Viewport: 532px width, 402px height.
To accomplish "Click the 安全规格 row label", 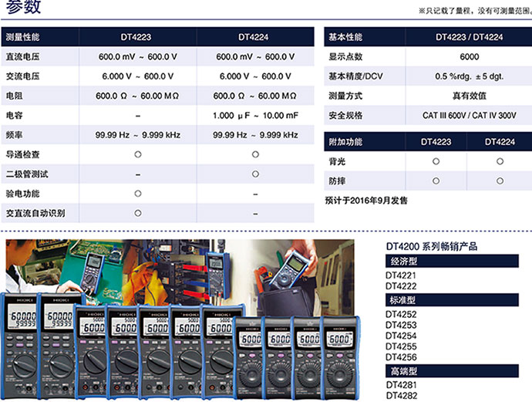I will (345, 115).
